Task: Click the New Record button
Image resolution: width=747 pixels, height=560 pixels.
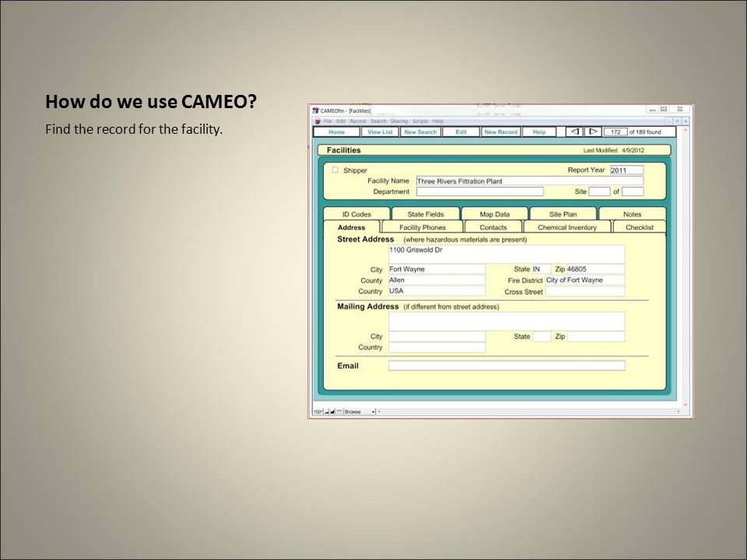Action: click(x=500, y=132)
